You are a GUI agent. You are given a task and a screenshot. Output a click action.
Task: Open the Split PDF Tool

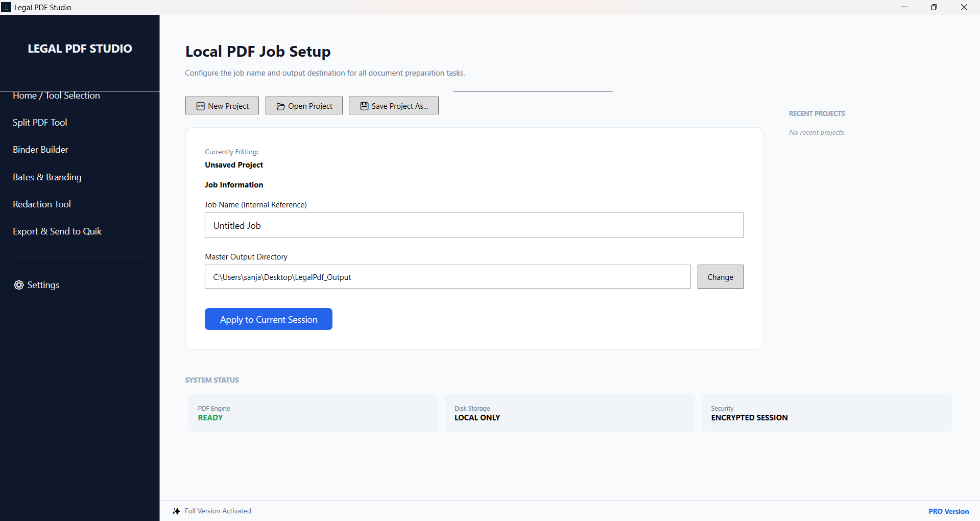coord(40,123)
